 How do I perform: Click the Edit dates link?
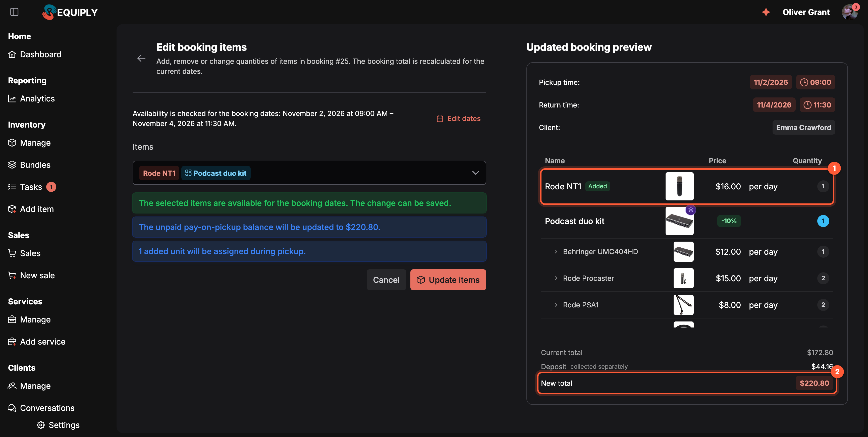tap(459, 119)
